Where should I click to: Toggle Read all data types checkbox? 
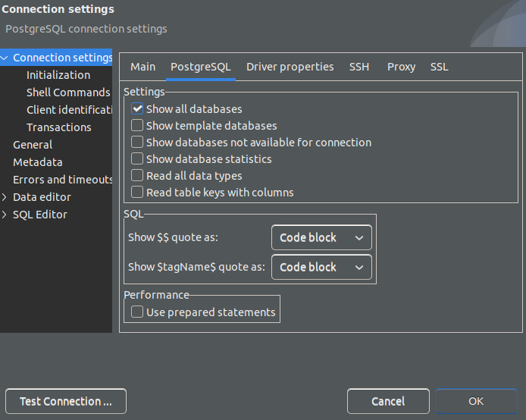click(x=137, y=176)
